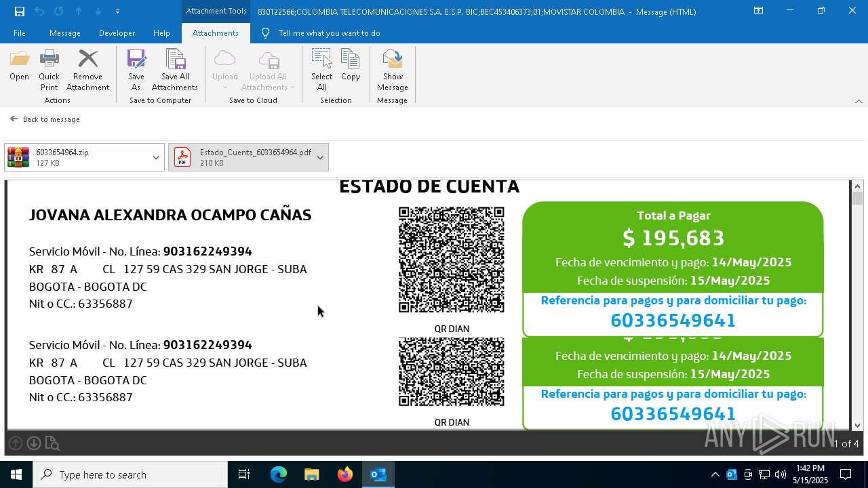This screenshot has height=488, width=868.
Task: Click Previous Item up arrow
Action: (79, 11)
